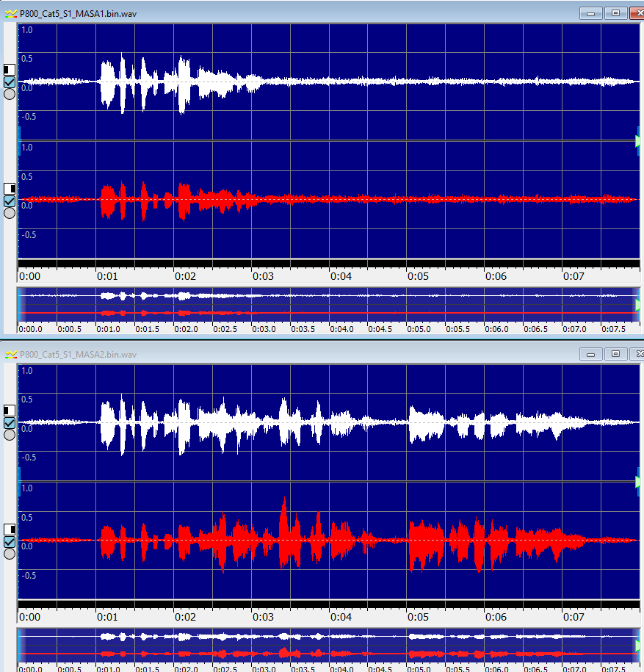Maximize the P800_Cat5_S1_MASA1.bin.wav window
The image size is (644, 672).
click(x=615, y=12)
